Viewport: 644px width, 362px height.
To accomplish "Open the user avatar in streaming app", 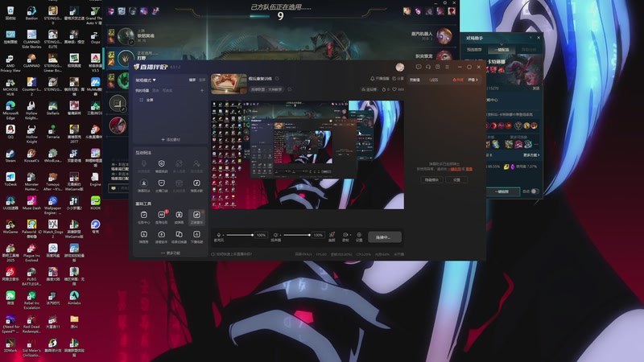I will tap(399, 67).
